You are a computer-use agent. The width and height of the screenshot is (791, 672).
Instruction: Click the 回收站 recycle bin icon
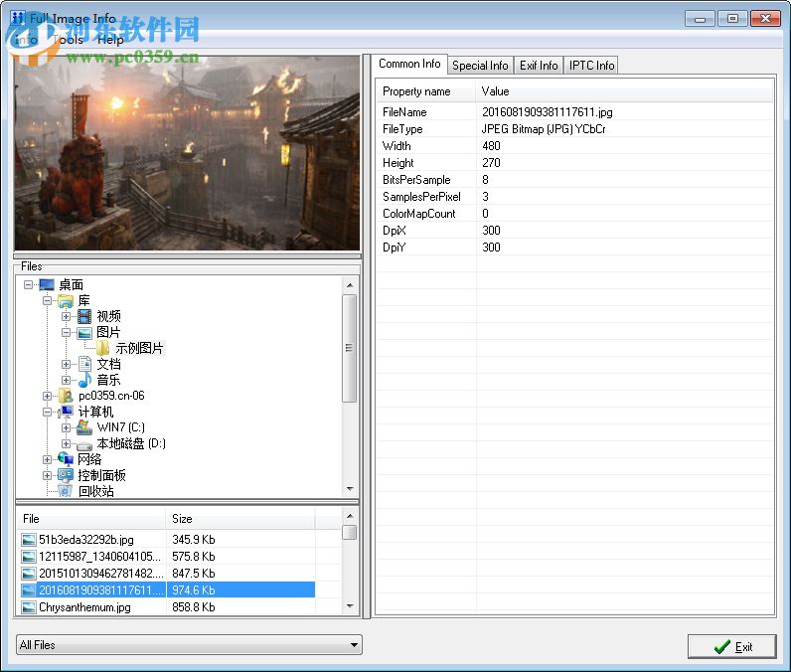pyautogui.click(x=65, y=491)
